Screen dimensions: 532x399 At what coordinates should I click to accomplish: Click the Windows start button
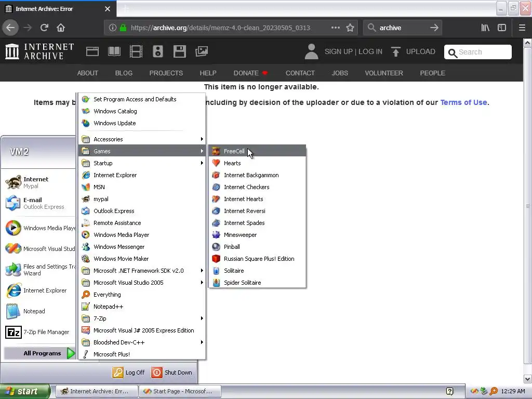point(25,391)
